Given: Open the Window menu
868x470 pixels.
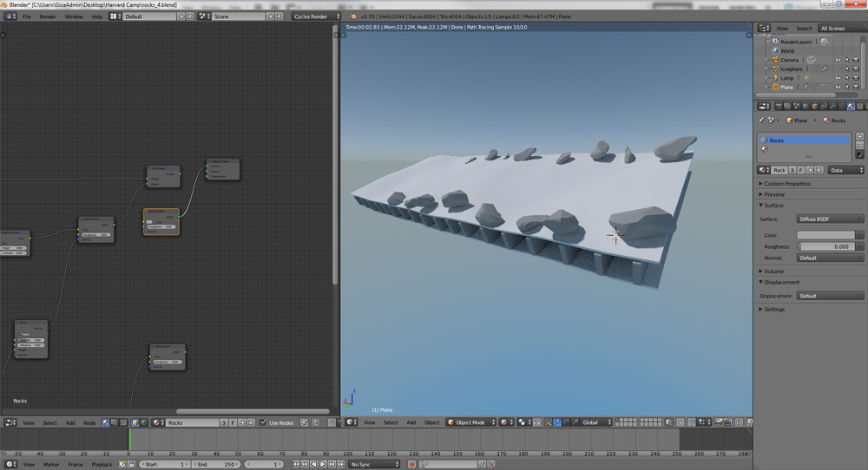Looking at the screenshot, I should pyautogui.click(x=74, y=16).
